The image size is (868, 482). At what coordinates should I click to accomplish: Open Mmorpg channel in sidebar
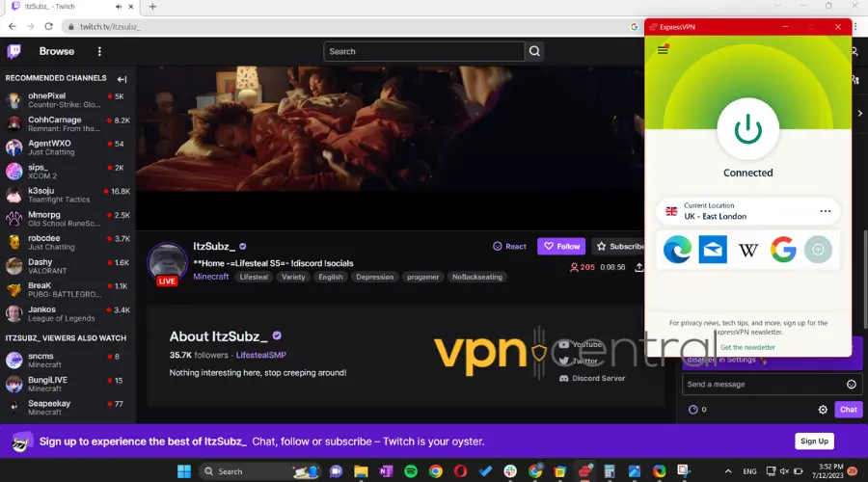pyautogui.click(x=68, y=219)
